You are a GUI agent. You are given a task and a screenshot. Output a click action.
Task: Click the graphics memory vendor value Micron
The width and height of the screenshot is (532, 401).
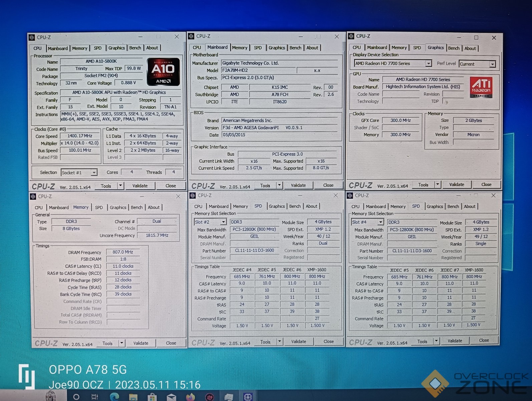[x=473, y=135]
